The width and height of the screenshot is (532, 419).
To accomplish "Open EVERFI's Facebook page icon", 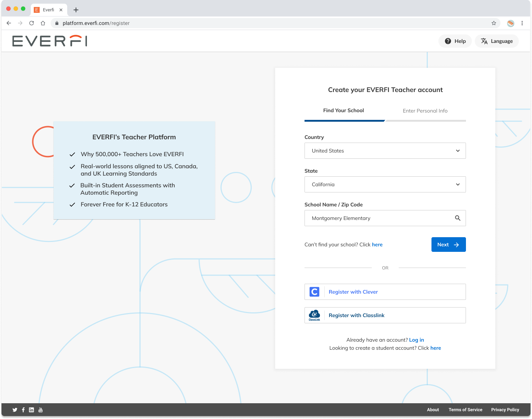I will 23,410.
